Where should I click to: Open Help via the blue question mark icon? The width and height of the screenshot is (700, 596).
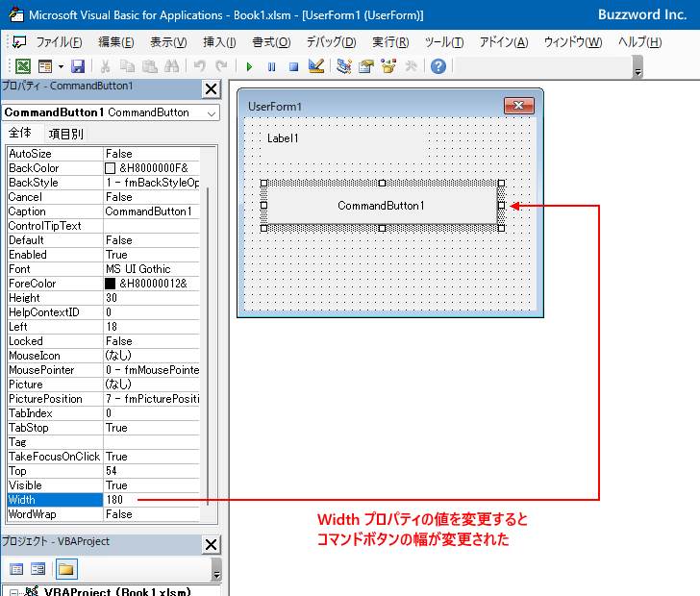438,66
